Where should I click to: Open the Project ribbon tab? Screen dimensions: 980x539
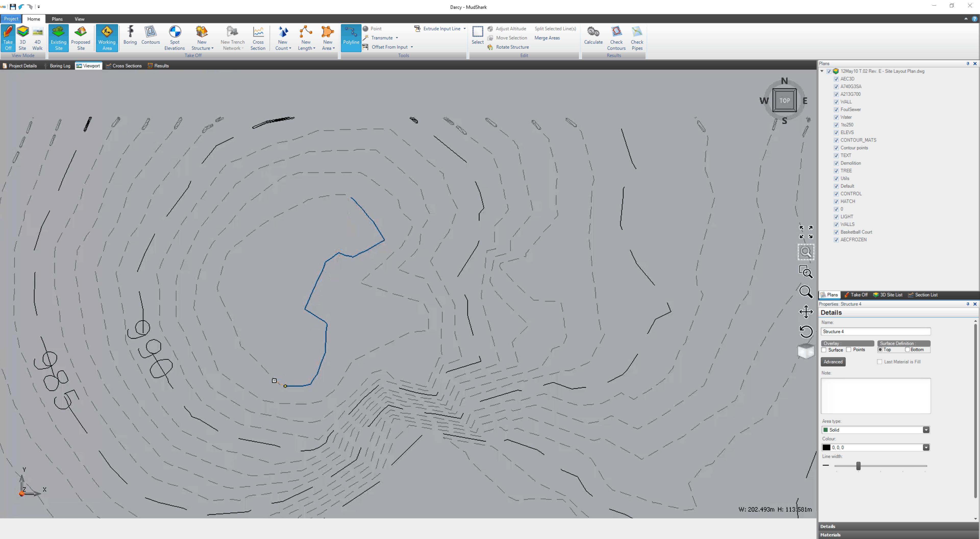pos(11,19)
